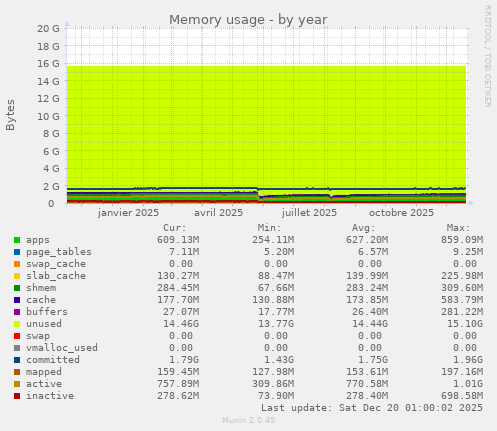Click the vmalloc_used gray legend swatch
The image size is (497, 431).
[17, 348]
